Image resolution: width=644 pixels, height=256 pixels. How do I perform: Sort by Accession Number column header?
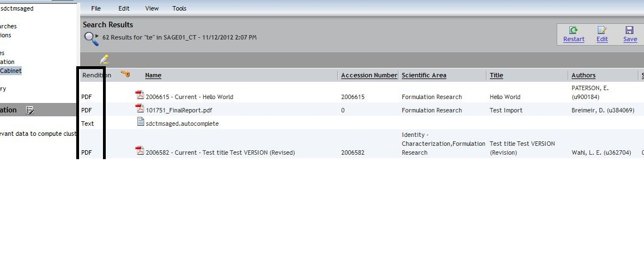tap(369, 75)
